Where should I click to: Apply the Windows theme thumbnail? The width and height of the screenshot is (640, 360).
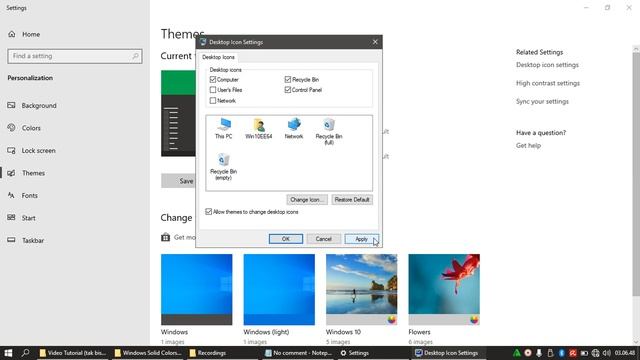point(196,289)
